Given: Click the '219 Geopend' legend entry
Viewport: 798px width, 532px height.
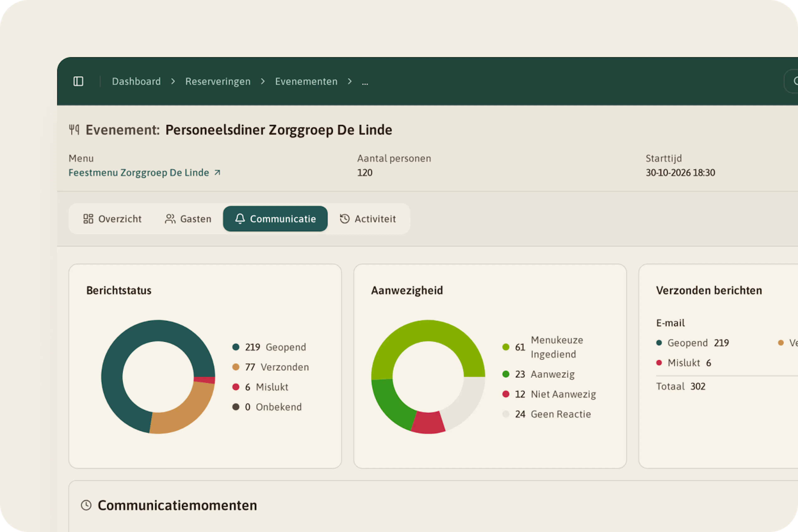Looking at the screenshot, I should 269,347.
